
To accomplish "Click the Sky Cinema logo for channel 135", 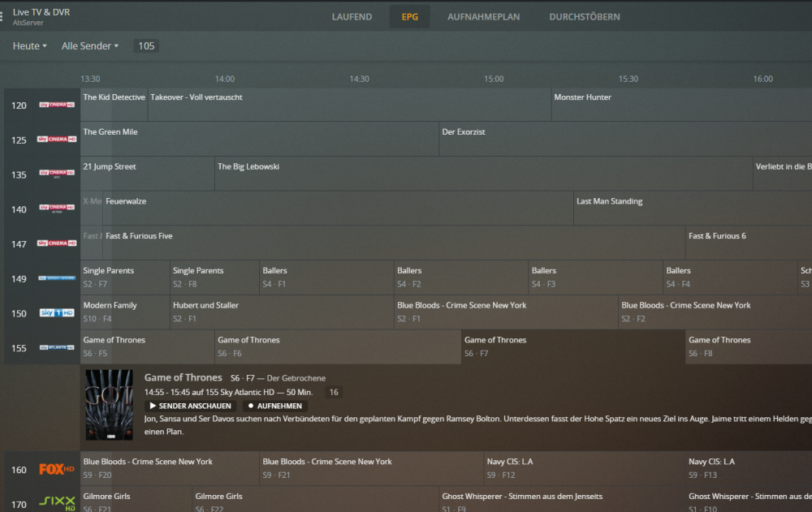I will click(x=57, y=174).
